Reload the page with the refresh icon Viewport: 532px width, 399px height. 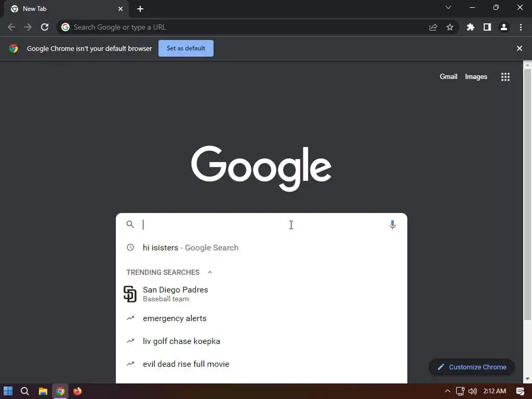coord(45,27)
